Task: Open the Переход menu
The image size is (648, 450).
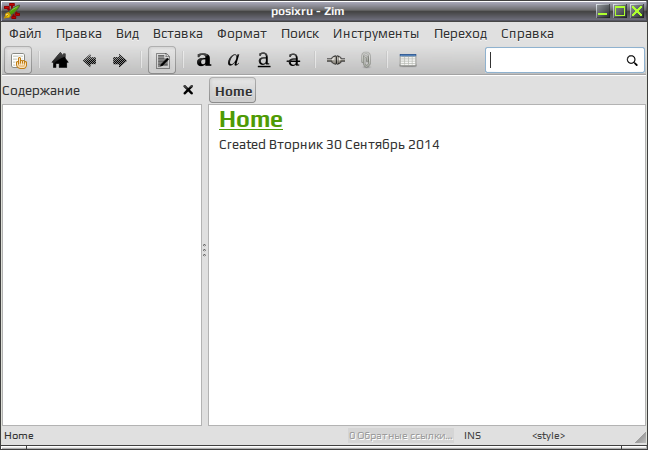Action: point(460,34)
